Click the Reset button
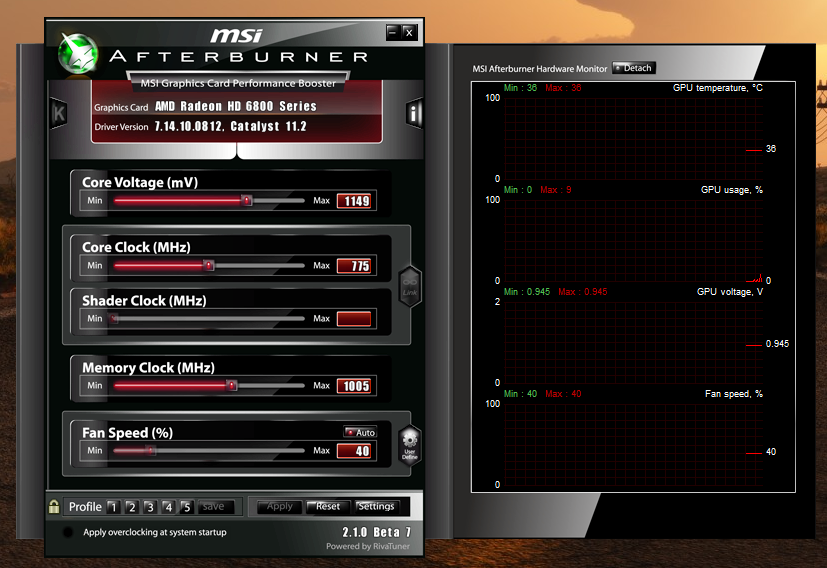This screenshot has width=827, height=568. tap(328, 507)
